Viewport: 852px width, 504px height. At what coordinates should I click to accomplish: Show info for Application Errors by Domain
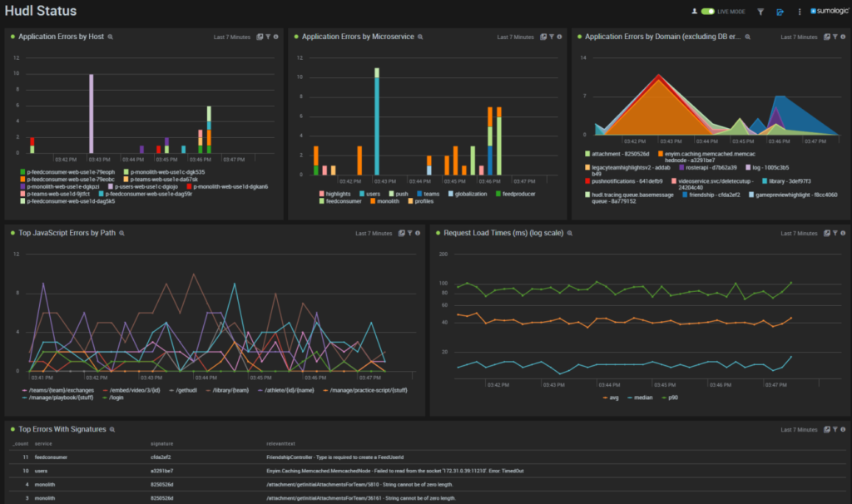pos(843,37)
